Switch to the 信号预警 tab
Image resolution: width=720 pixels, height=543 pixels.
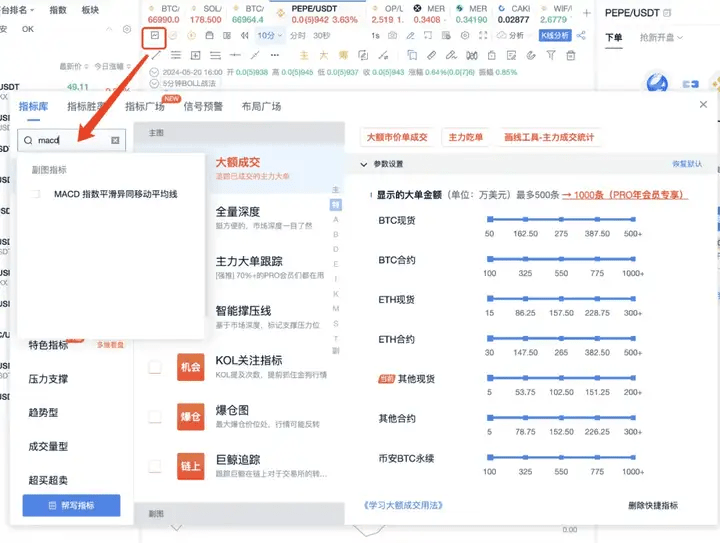coord(204,107)
